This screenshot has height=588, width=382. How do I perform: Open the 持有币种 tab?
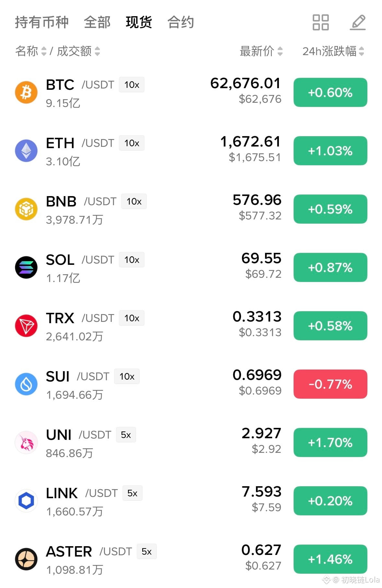point(42,22)
